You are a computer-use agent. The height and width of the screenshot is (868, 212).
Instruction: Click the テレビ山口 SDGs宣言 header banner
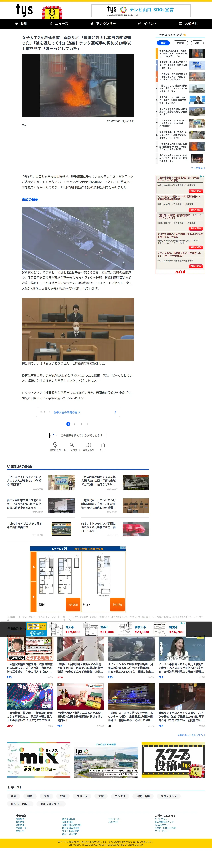(141, 10)
